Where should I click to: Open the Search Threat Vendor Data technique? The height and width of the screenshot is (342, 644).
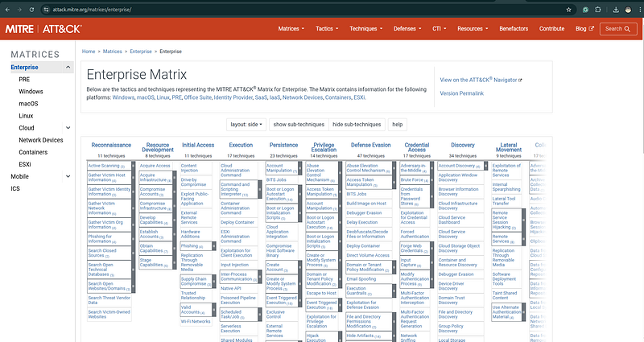click(109, 300)
